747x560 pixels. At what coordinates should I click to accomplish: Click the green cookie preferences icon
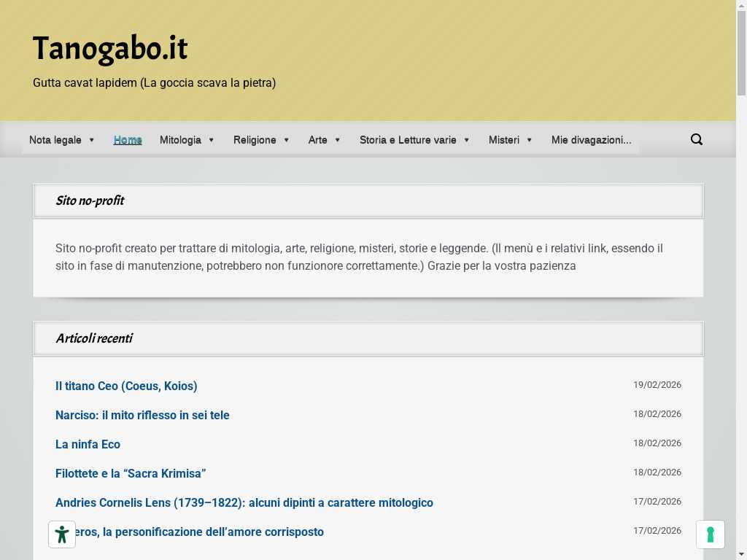(x=710, y=534)
